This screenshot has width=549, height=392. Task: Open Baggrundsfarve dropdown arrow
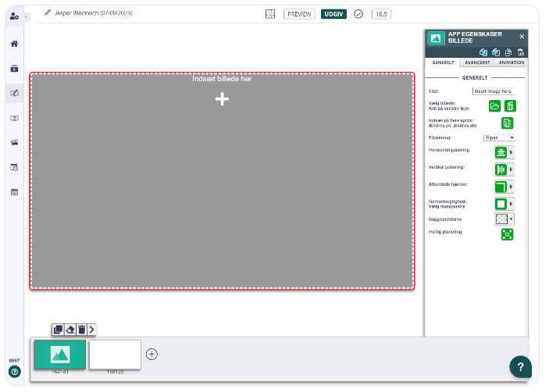point(512,219)
